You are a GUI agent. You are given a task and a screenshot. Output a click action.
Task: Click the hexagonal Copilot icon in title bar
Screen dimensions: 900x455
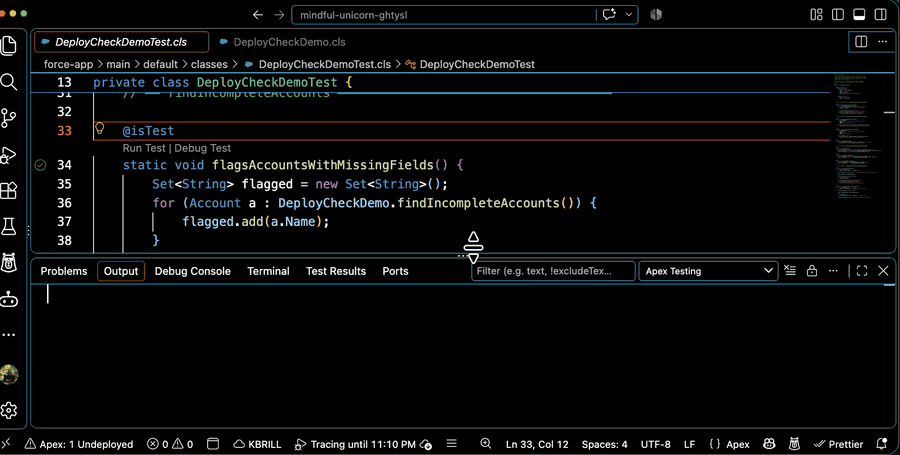point(656,15)
